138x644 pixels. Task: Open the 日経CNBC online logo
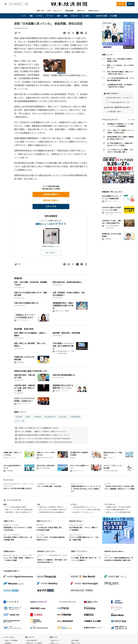click(x=38, y=608)
